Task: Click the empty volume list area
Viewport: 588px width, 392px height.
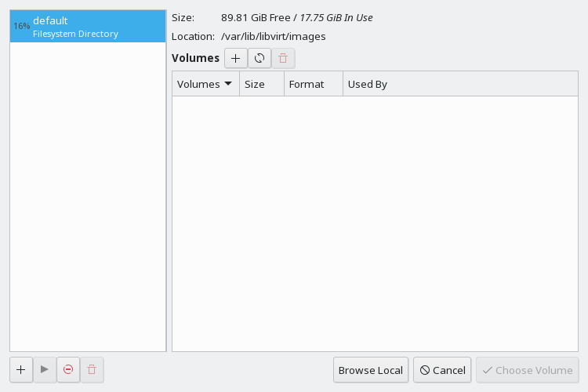Action: point(375,223)
